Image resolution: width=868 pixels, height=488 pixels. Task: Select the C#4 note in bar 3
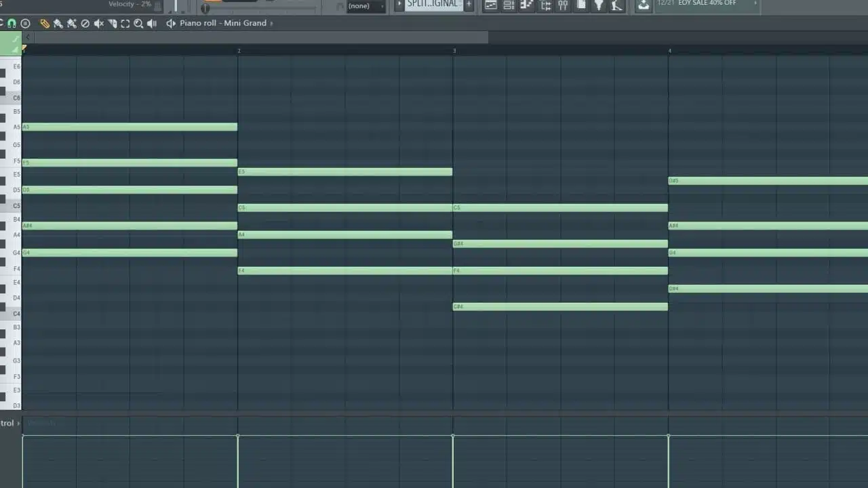[x=560, y=306]
